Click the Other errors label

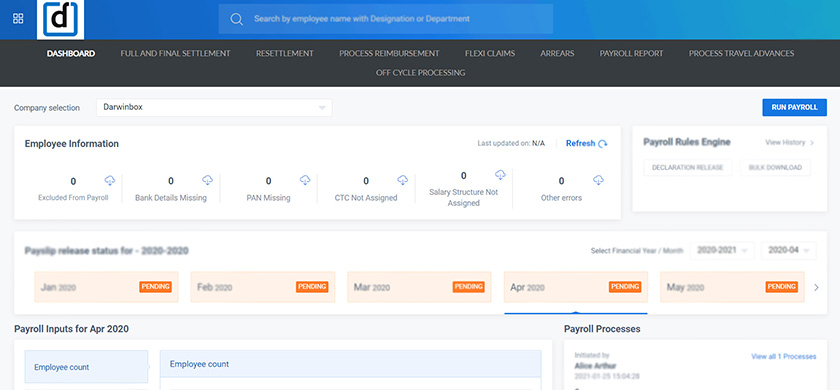(561, 198)
